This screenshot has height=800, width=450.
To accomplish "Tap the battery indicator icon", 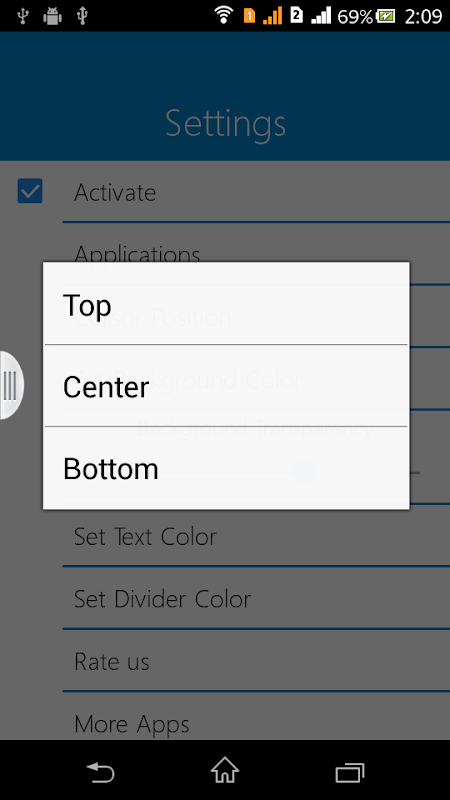I will click(386, 16).
